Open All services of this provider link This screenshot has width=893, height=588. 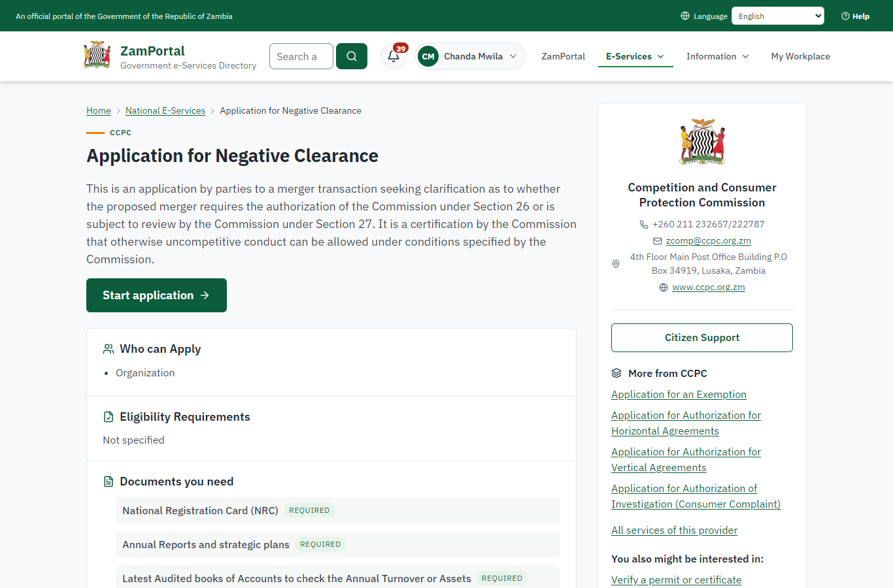674,531
